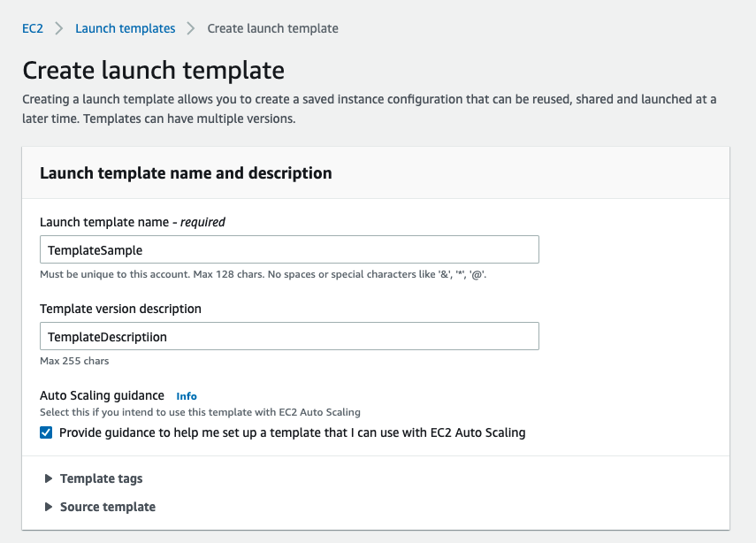This screenshot has width=756, height=543.
Task: Click the 'Max 255 chars' helper text
Action: tap(74, 361)
